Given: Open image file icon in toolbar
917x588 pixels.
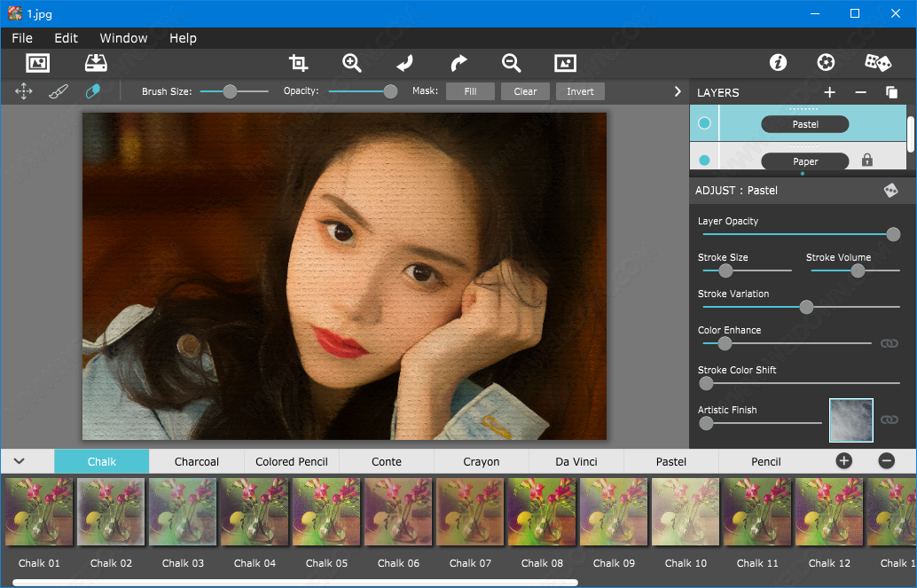Looking at the screenshot, I should tap(38, 63).
